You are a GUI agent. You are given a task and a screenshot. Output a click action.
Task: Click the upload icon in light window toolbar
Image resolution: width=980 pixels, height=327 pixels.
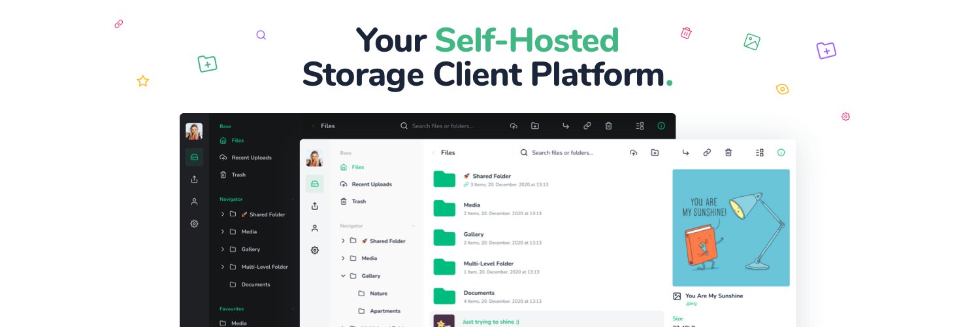click(x=633, y=152)
